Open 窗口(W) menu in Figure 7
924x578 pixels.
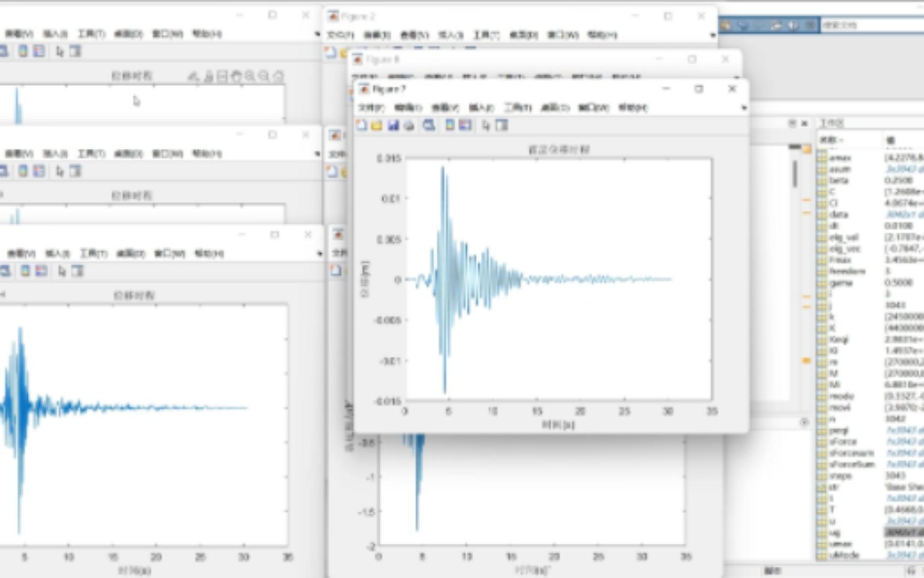coord(594,108)
